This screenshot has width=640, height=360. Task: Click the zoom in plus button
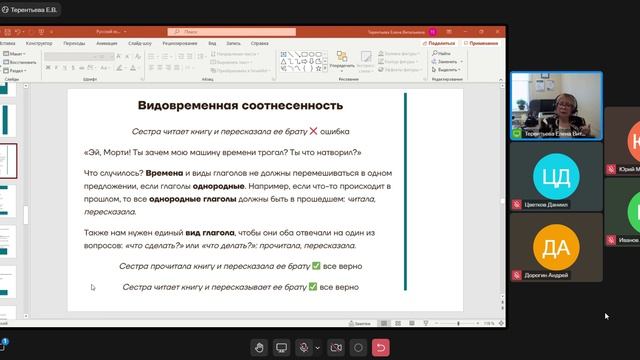tap(478, 323)
